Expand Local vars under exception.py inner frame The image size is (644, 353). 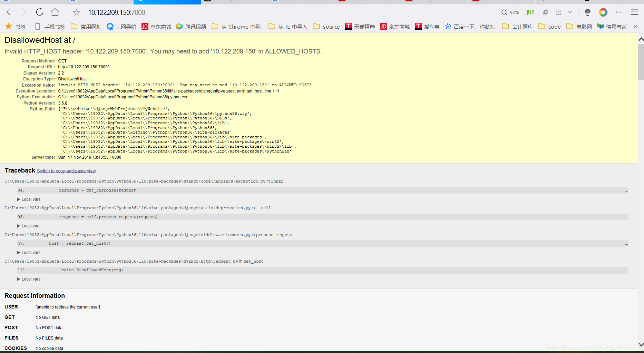coord(29,199)
